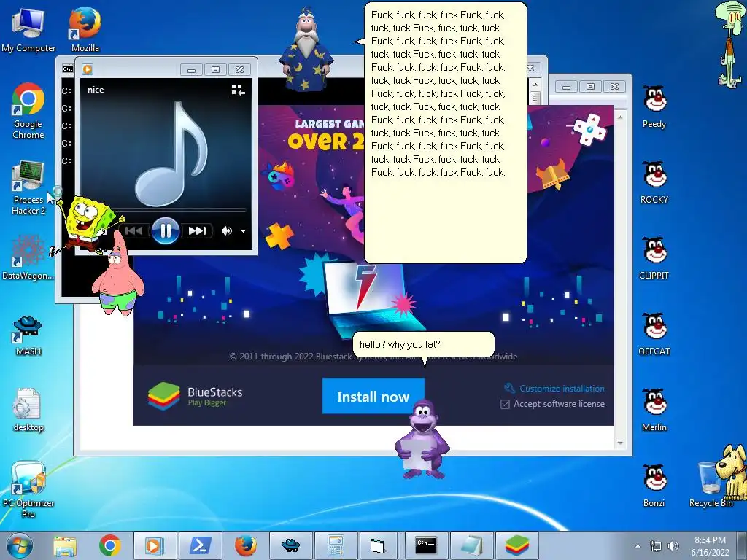
Task: Click the "nice" track title in media player
Action: tap(96, 90)
